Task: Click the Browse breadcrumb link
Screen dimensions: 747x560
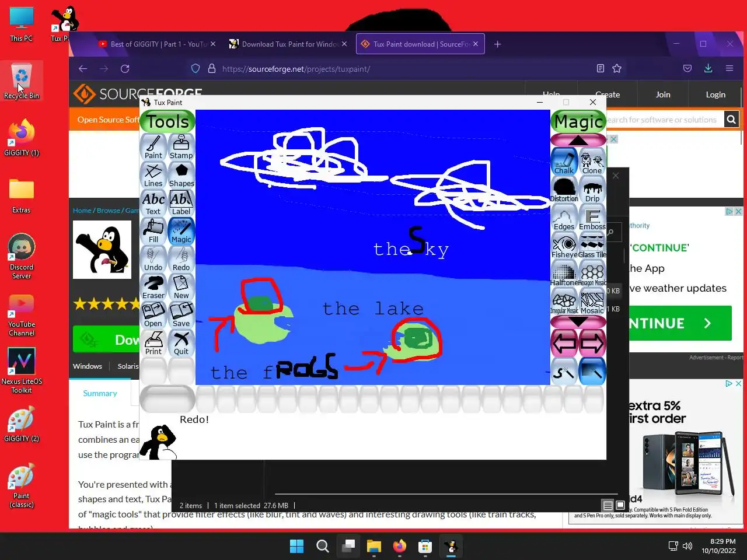Action: (x=109, y=211)
